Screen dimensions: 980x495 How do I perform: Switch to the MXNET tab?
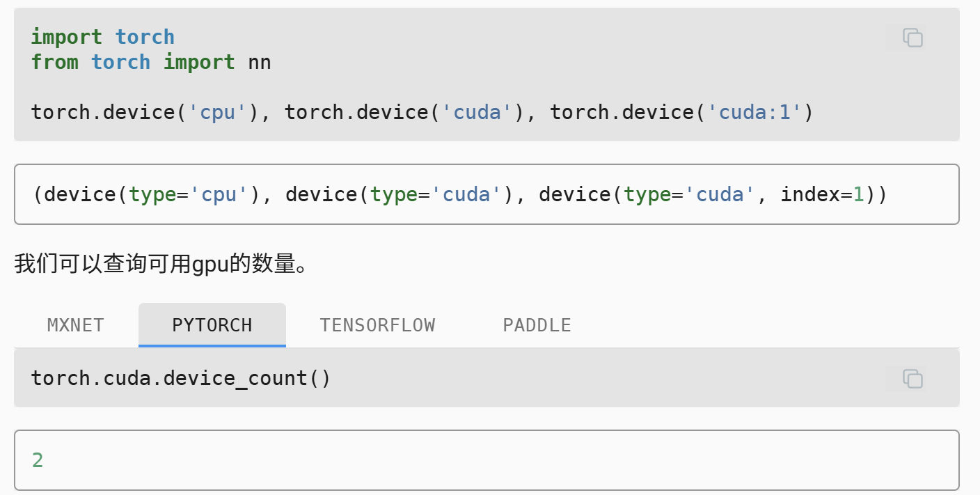click(x=75, y=325)
